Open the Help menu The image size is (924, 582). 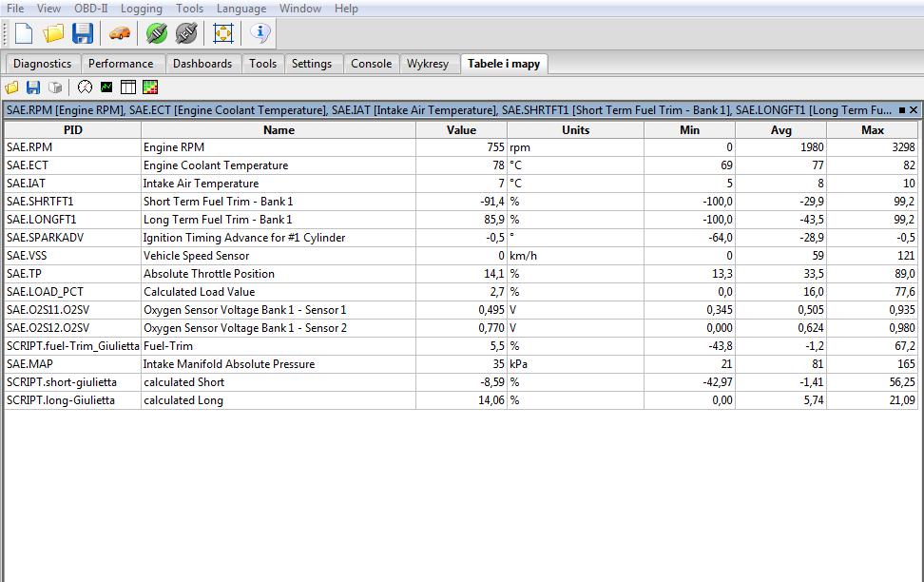pyautogui.click(x=346, y=9)
